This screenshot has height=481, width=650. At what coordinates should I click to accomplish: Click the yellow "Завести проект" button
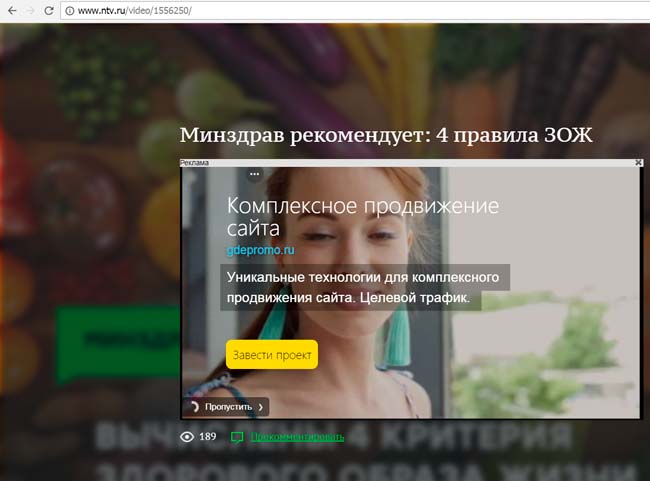tap(272, 355)
